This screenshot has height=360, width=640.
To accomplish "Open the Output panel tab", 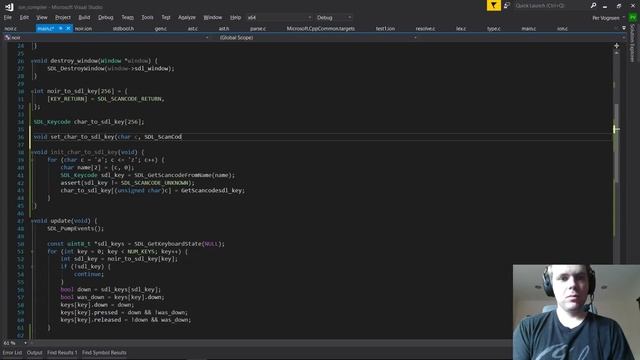I will [35, 353].
